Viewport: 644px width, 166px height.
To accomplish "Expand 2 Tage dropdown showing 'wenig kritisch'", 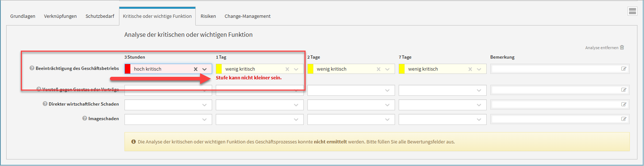I will 387,69.
